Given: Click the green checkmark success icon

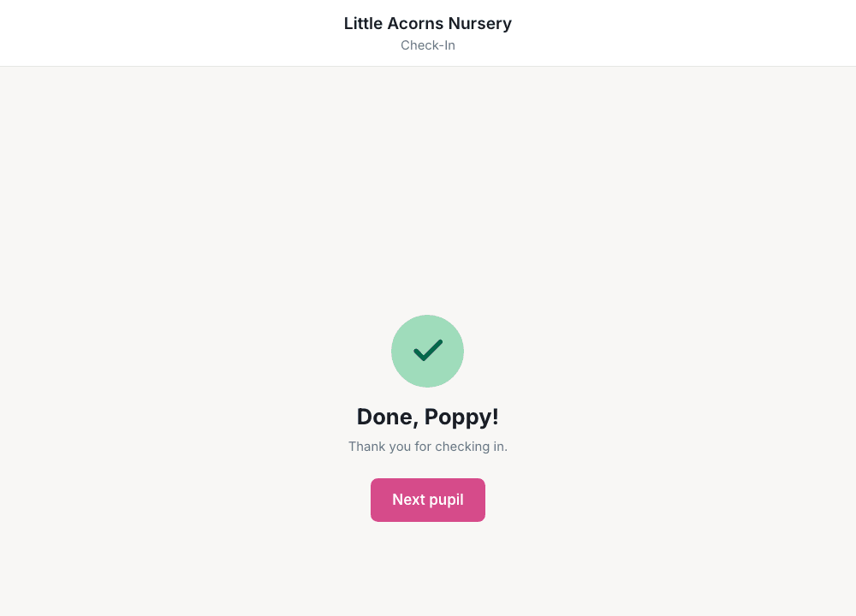Looking at the screenshot, I should point(427,351).
